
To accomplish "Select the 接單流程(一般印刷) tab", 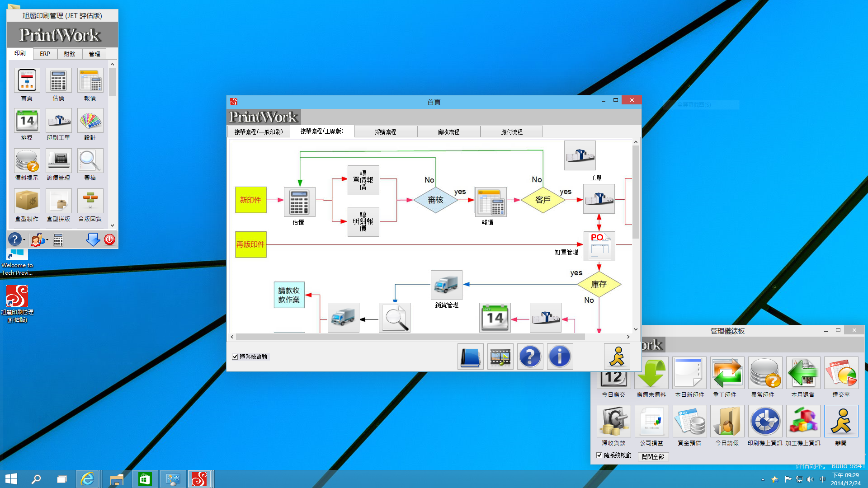I will (x=259, y=131).
